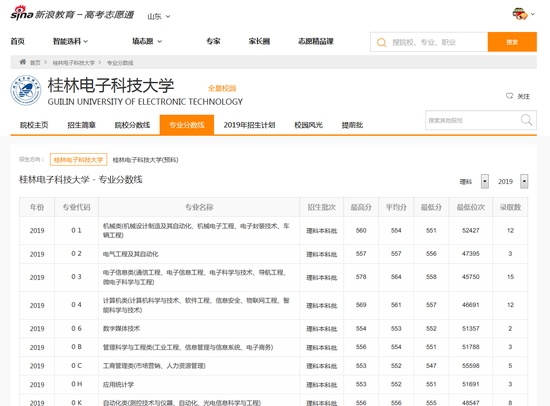Image resolution: width=550 pixels, height=406 pixels.
Task: Switch to the 院校主页 tab
Action: 34,125
